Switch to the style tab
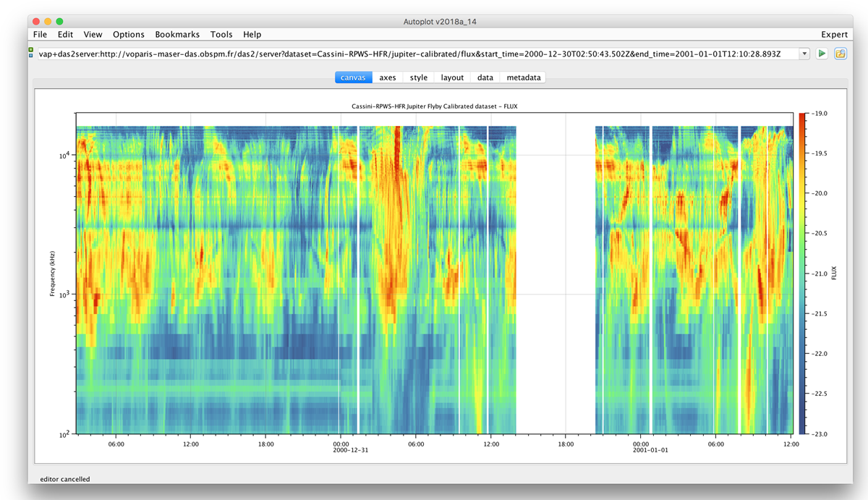 [x=419, y=77]
